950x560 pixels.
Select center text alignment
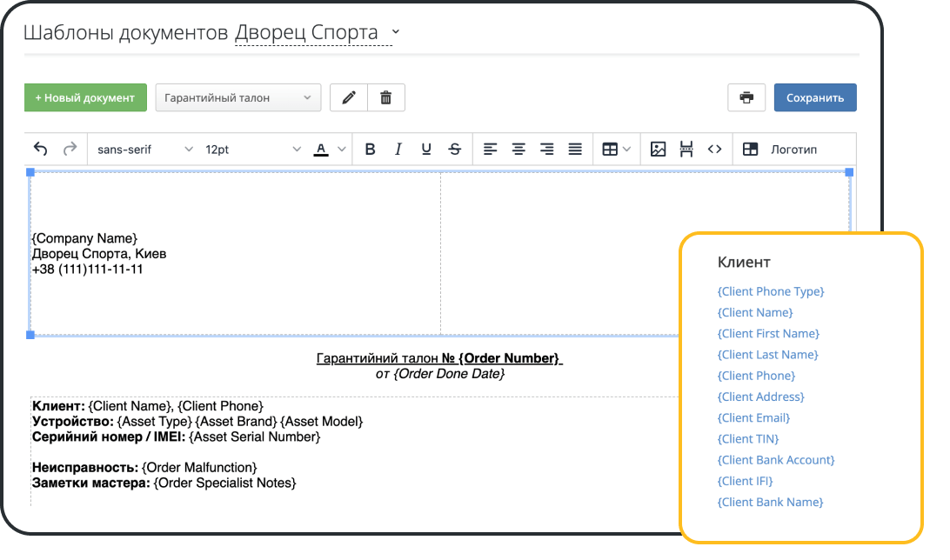pos(518,149)
